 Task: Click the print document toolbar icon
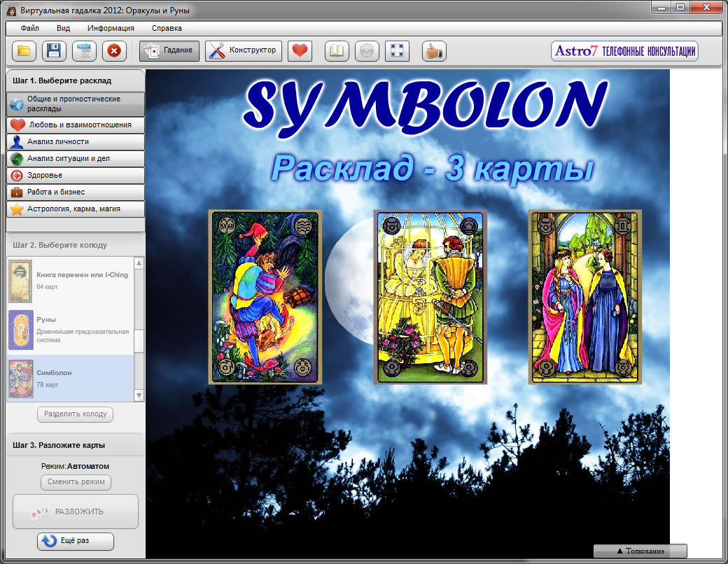point(84,50)
